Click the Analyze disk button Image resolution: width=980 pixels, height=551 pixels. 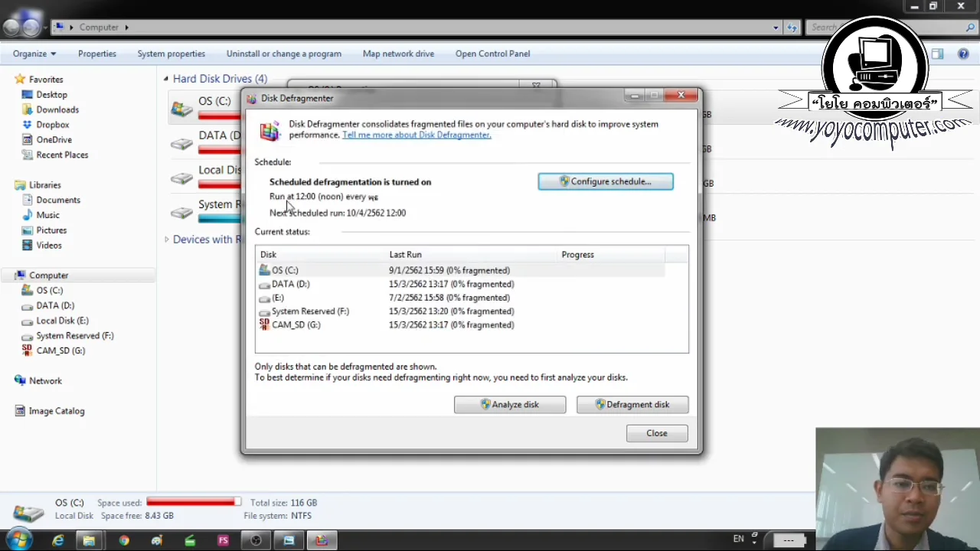coord(509,404)
